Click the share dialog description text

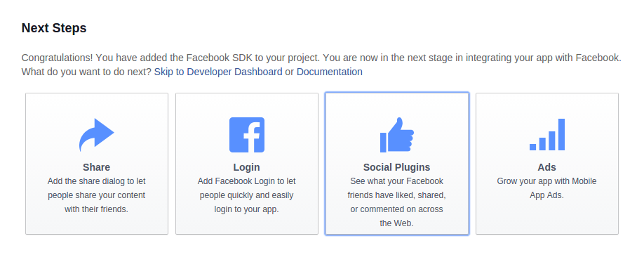click(x=97, y=195)
